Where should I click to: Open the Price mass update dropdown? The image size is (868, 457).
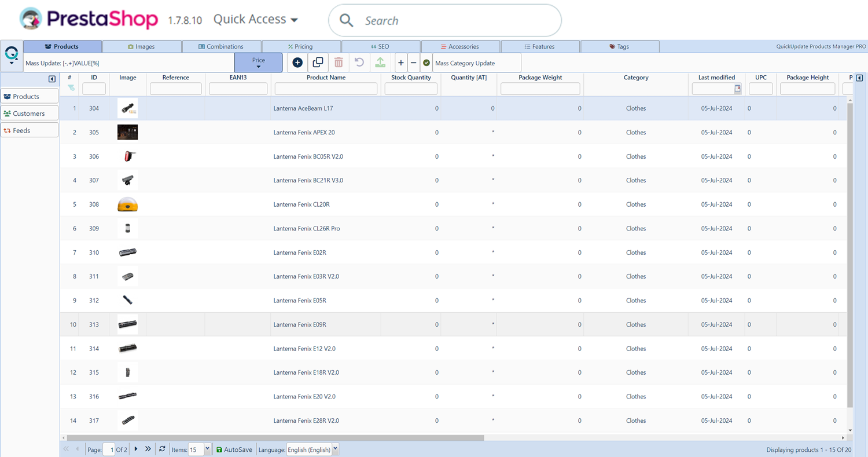258,63
